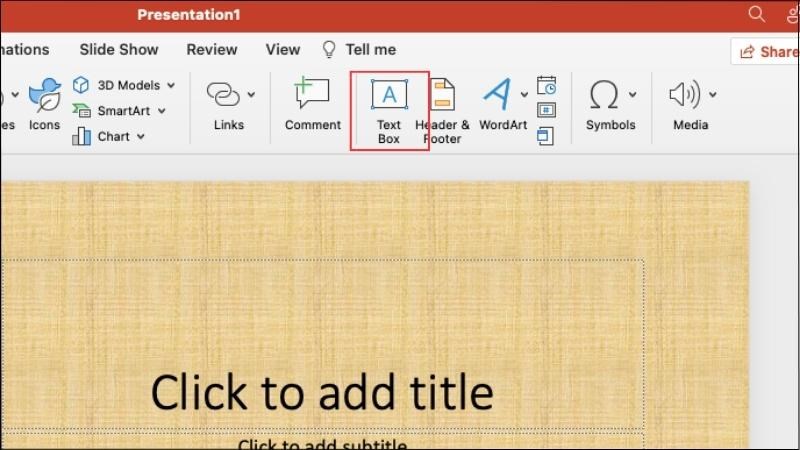The height and width of the screenshot is (450, 800).
Task: Open the Links dropdown arrow
Action: click(x=252, y=94)
